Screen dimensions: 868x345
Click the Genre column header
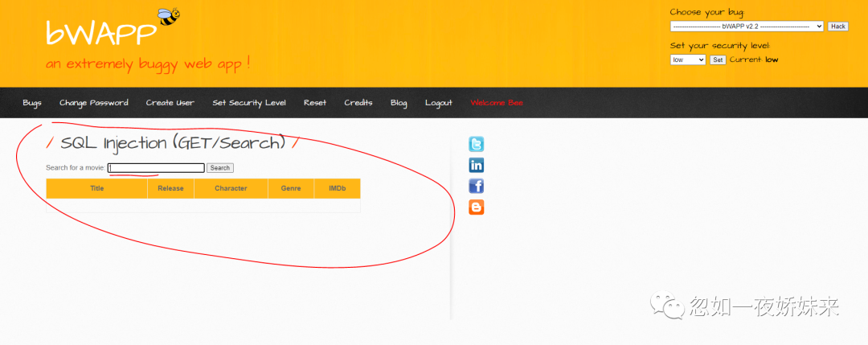click(291, 188)
